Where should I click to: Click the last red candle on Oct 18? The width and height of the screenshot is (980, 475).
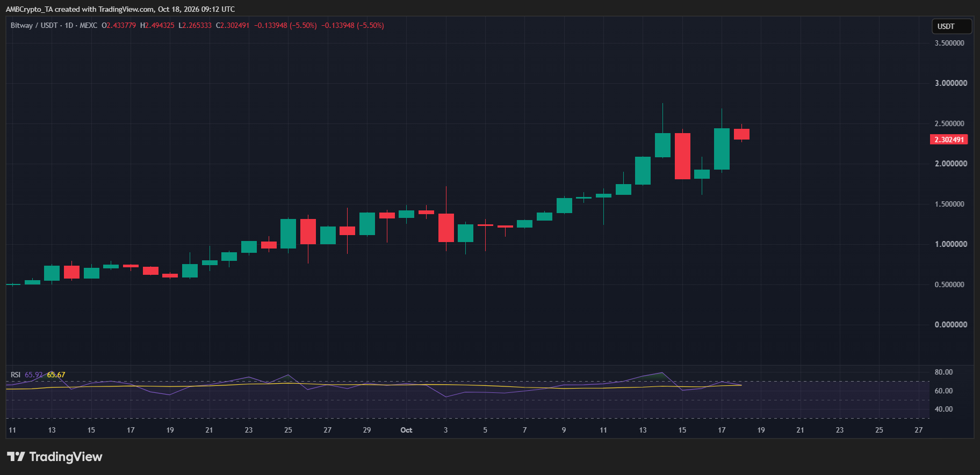coord(741,134)
